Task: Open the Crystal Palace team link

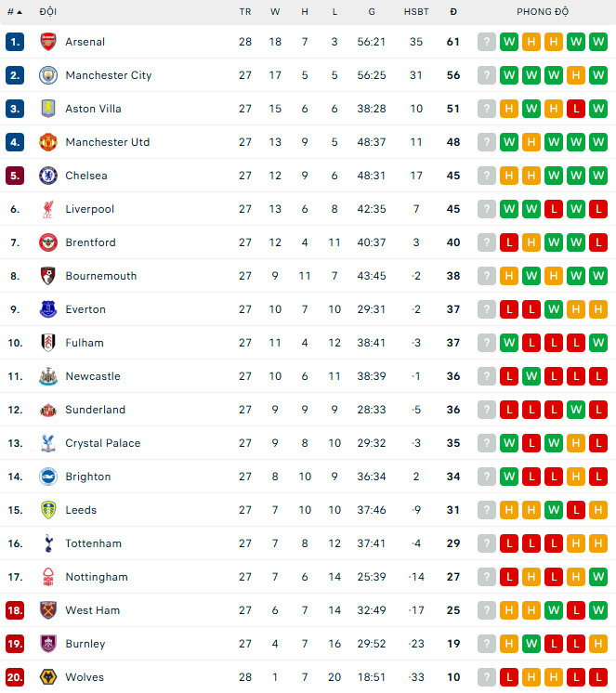Action: pyautogui.click(x=102, y=443)
